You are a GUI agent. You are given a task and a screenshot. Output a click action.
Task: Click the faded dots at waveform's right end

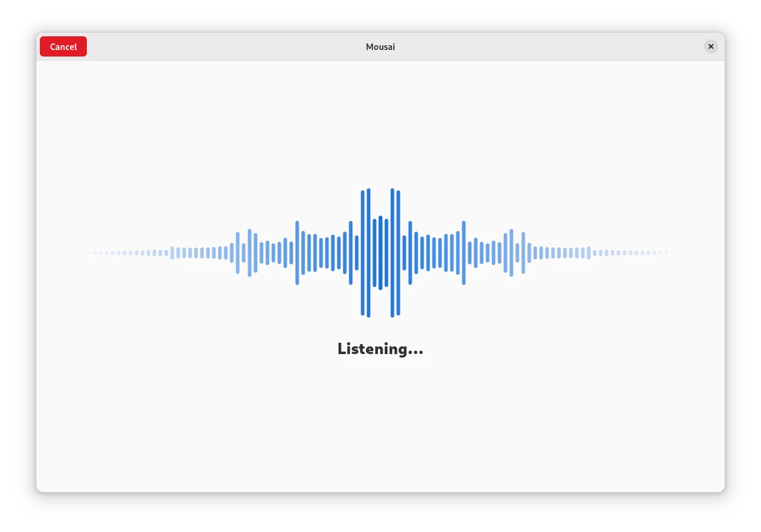coord(637,253)
